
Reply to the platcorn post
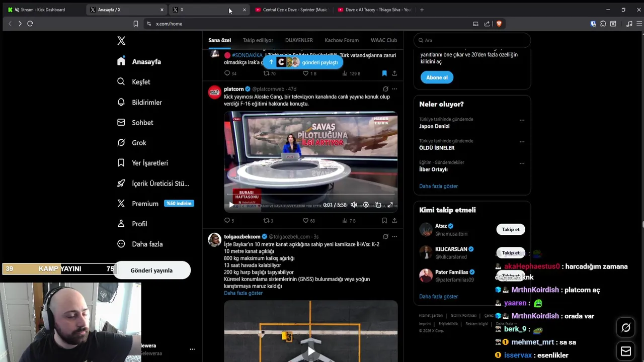tap(227, 220)
